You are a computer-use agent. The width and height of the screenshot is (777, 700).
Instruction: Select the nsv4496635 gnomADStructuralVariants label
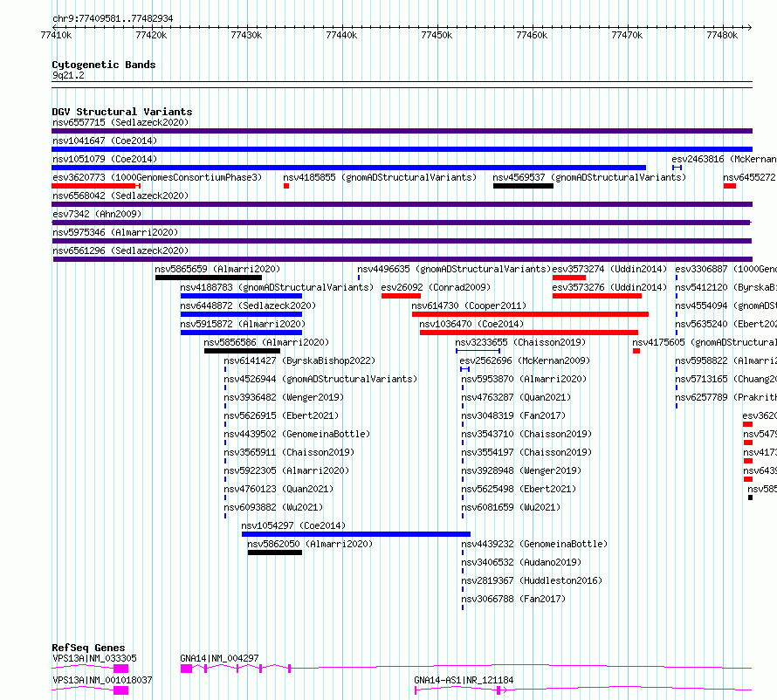coord(454,270)
